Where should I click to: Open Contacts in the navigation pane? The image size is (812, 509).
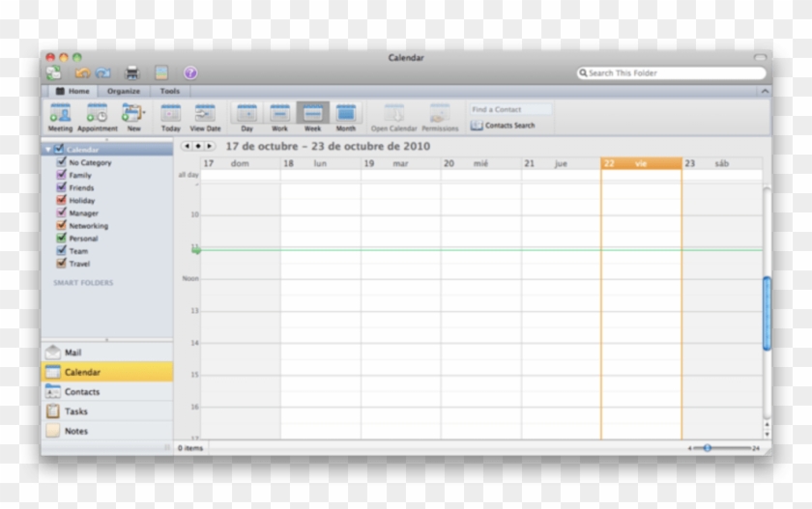(x=107, y=391)
